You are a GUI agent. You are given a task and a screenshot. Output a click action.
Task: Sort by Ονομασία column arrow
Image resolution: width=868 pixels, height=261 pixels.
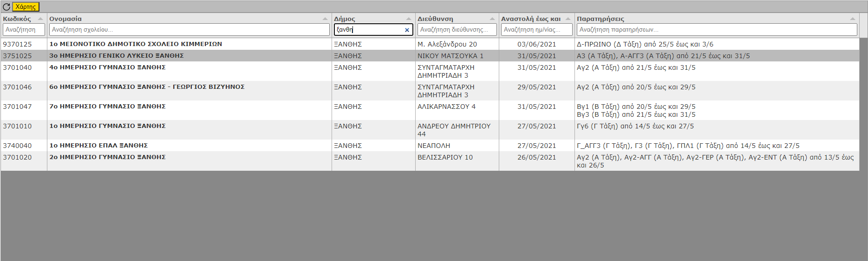tap(325, 19)
